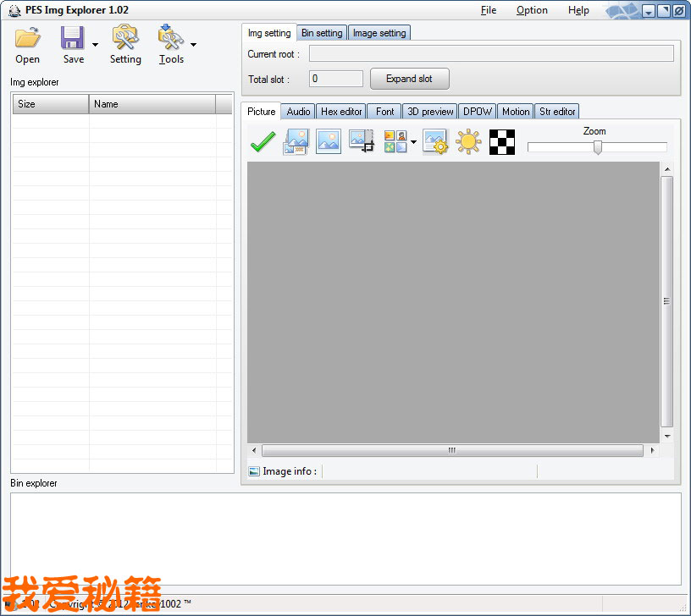Click the Zoom slider handle

(598, 147)
